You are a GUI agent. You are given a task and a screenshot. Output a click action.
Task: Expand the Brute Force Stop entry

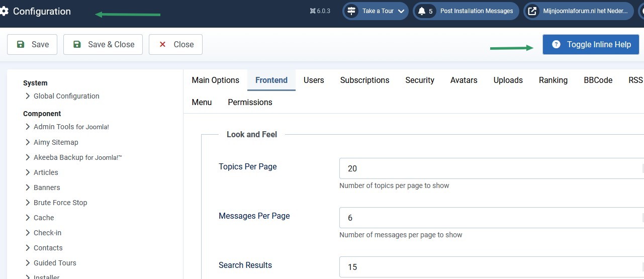[x=60, y=203]
